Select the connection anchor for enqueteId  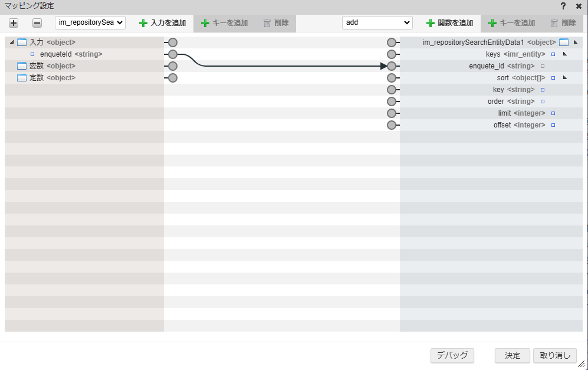pyautogui.click(x=172, y=54)
